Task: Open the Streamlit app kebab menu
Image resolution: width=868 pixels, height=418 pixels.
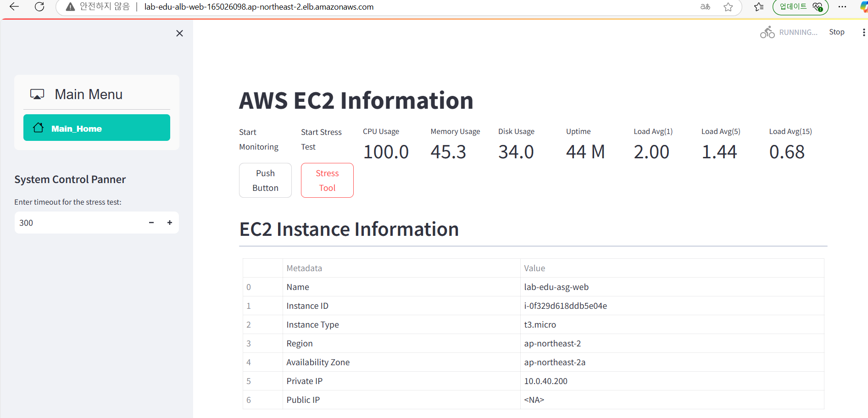Action: 863,32
